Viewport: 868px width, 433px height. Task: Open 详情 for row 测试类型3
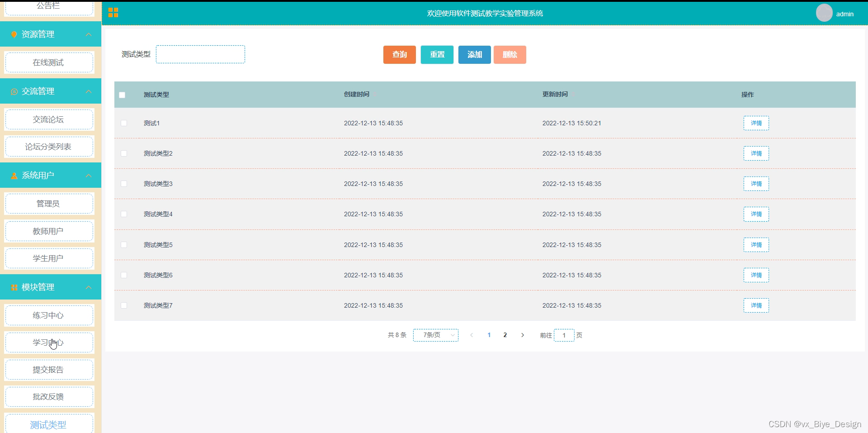pos(756,184)
